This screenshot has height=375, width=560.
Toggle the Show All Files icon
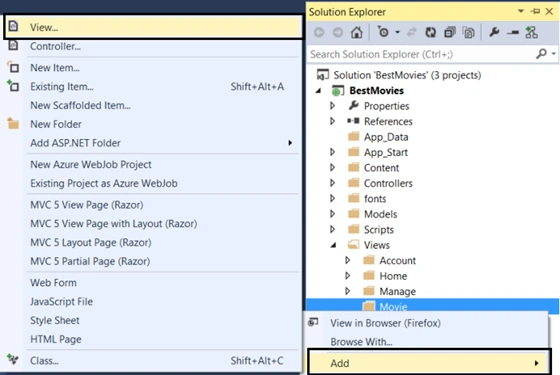(469, 32)
